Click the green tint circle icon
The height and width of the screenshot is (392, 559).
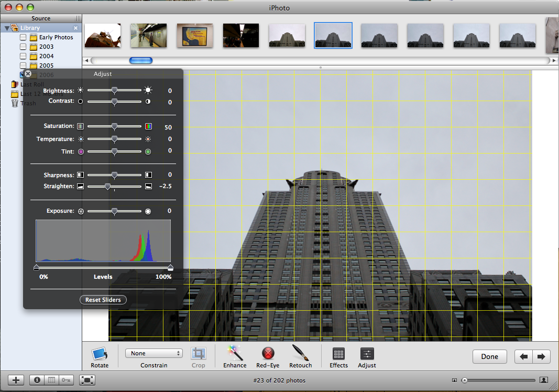pyautogui.click(x=148, y=151)
